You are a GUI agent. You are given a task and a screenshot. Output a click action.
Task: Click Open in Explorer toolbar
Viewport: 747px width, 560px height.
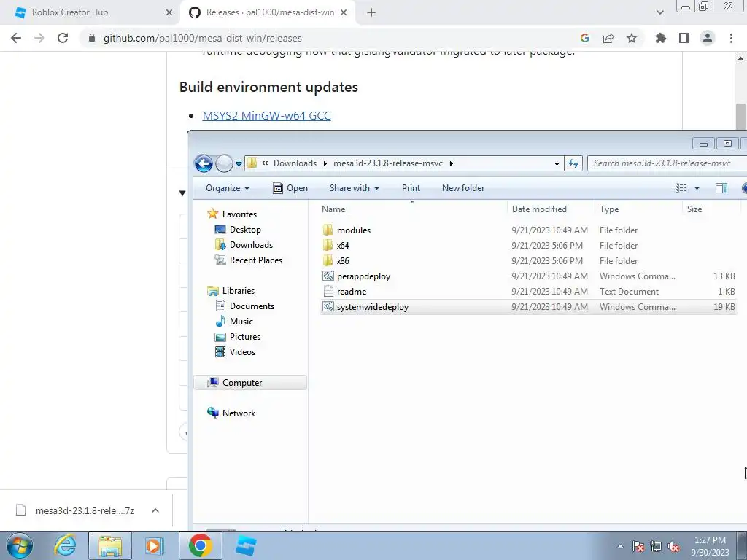point(290,188)
